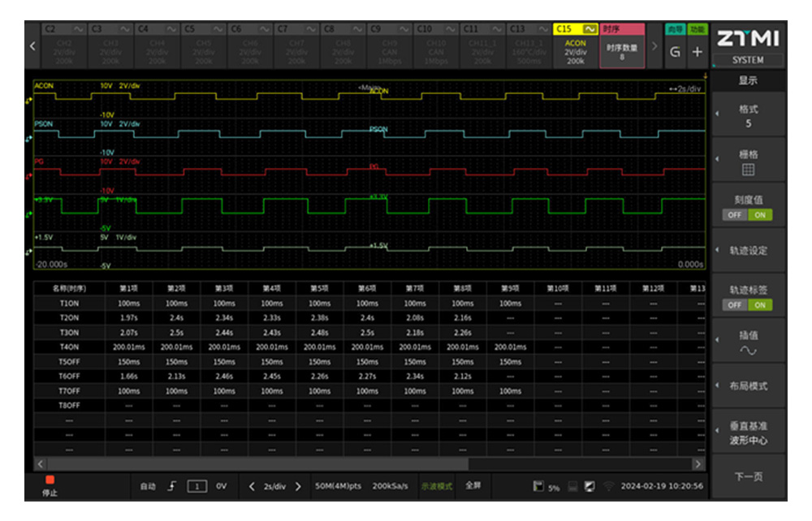Switch 轨迹标签 trace labels to ON
The width and height of the screenshot is (812, 521).
pos(760,305)
